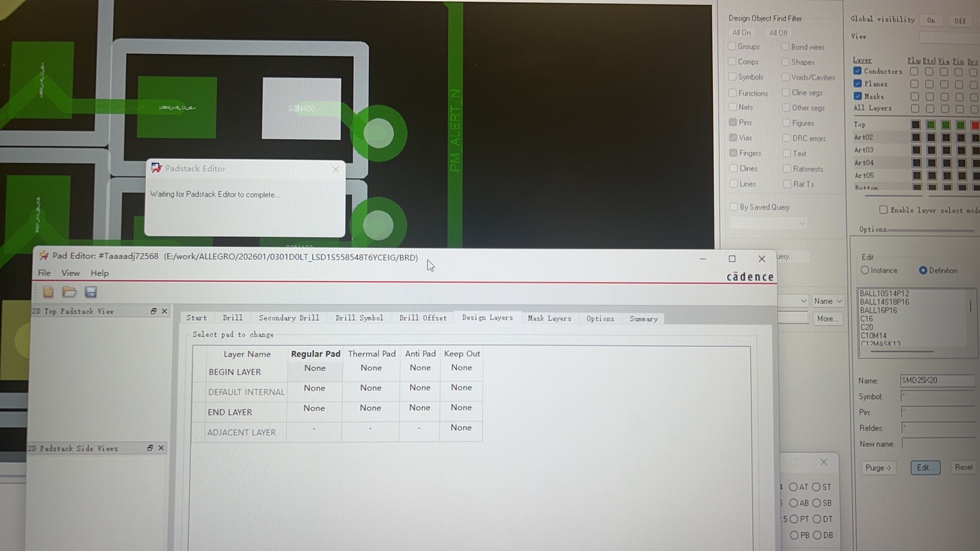980x551 pixels.
Task: Open the Name dropdown
Action: [x=827, y=301]
